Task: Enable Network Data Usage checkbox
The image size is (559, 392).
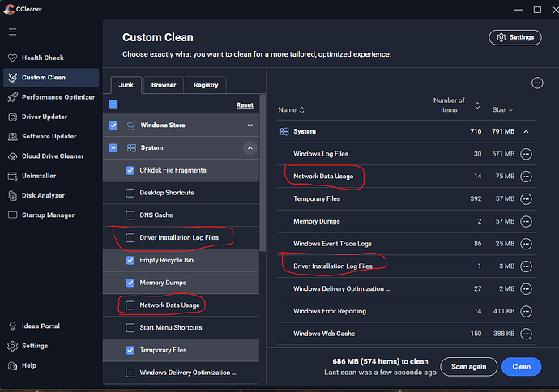Action: click(x=130, y=305)
